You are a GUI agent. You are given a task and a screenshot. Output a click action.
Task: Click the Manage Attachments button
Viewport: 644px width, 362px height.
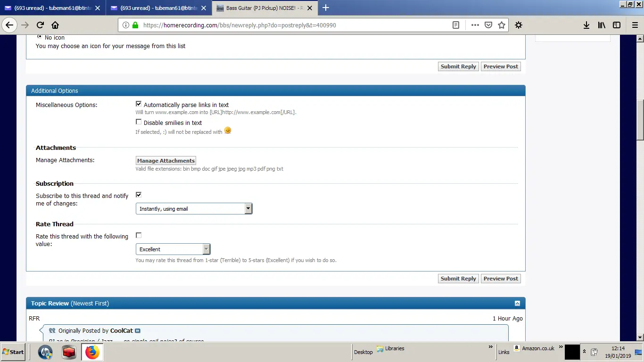click(166, 161)
